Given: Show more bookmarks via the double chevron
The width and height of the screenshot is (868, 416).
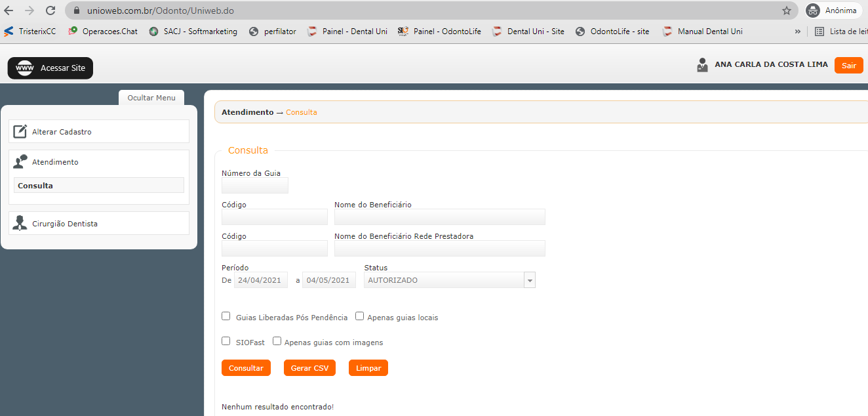Looking at the screenshot, I should pos(797,31).
